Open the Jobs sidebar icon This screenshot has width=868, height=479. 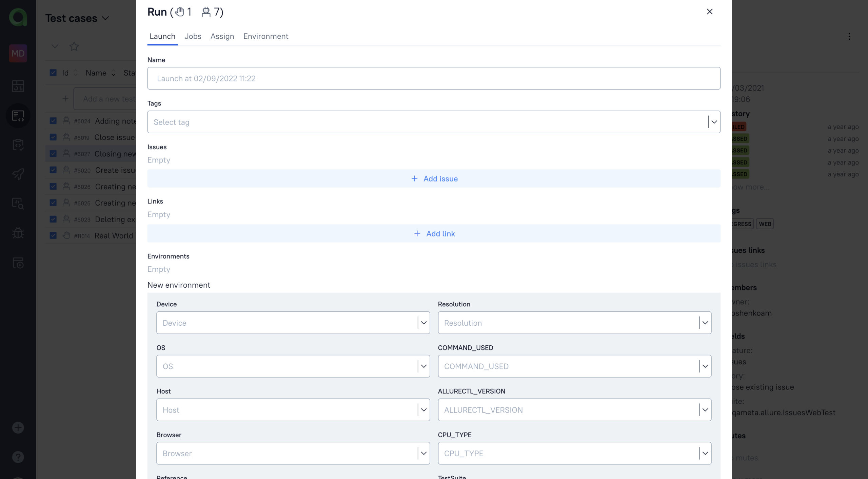18,263
